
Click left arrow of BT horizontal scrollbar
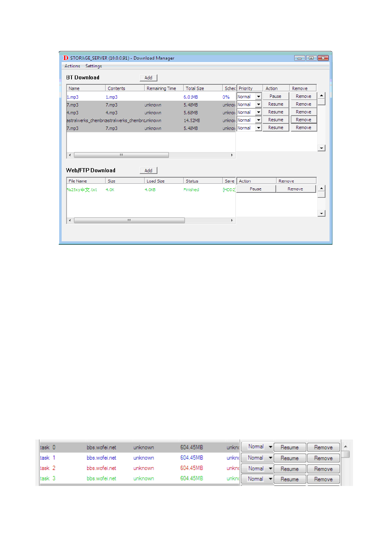[70, 155]
